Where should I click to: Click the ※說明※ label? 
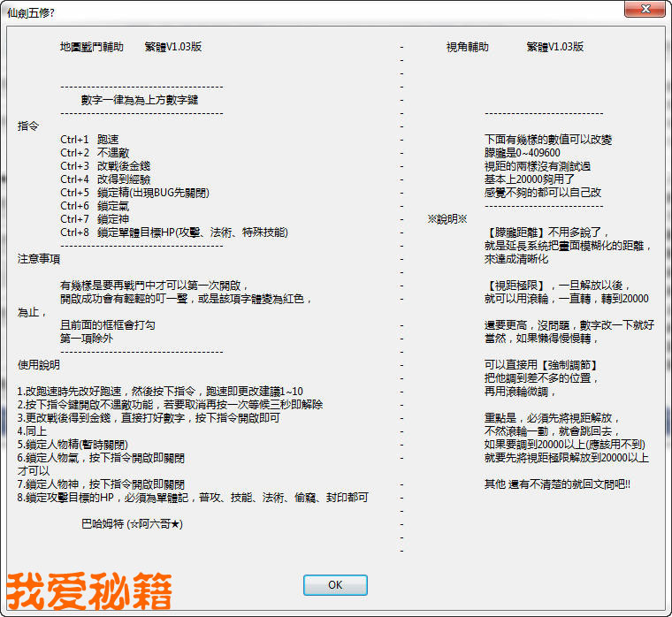click(x=447, y=219)
